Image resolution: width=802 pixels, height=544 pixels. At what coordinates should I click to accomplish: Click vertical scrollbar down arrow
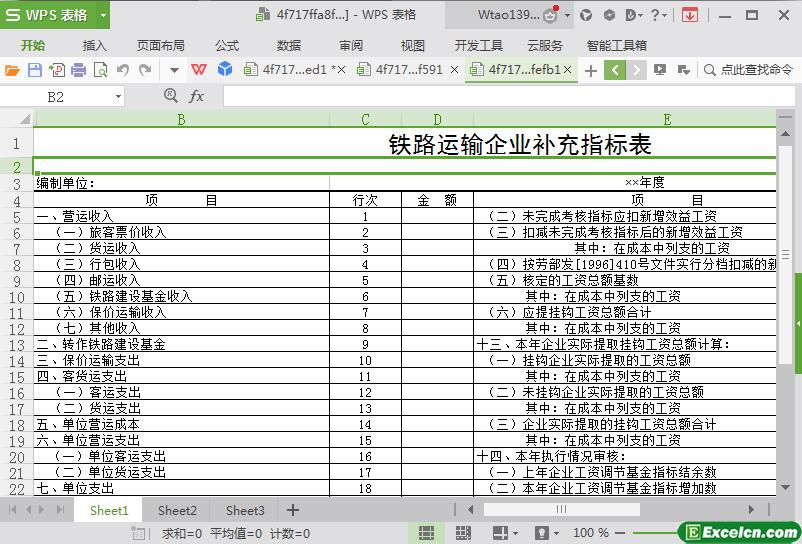point(785,488)
